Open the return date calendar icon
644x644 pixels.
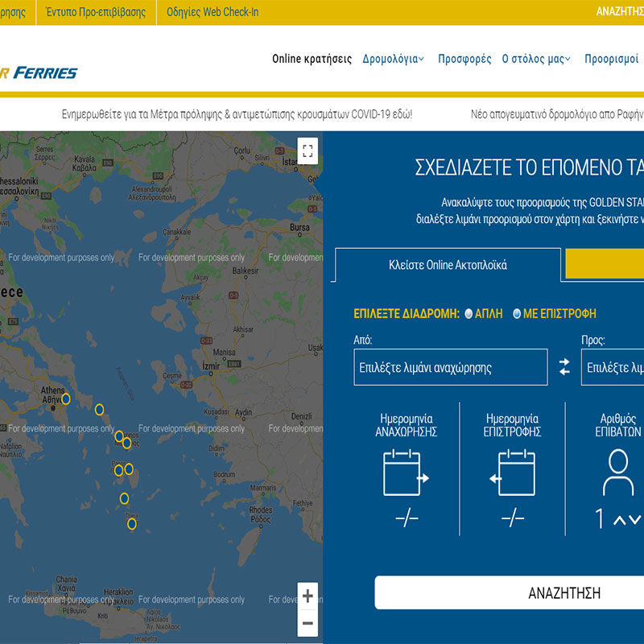(513, 473)
